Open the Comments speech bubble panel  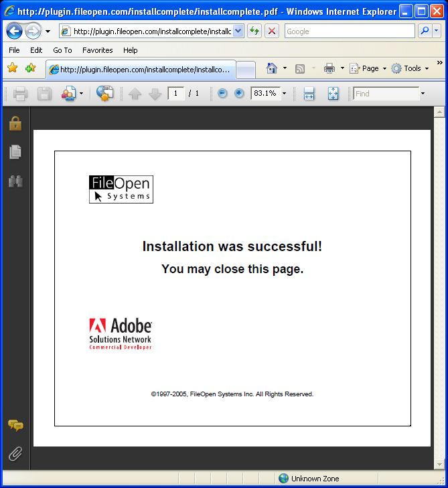15,426
